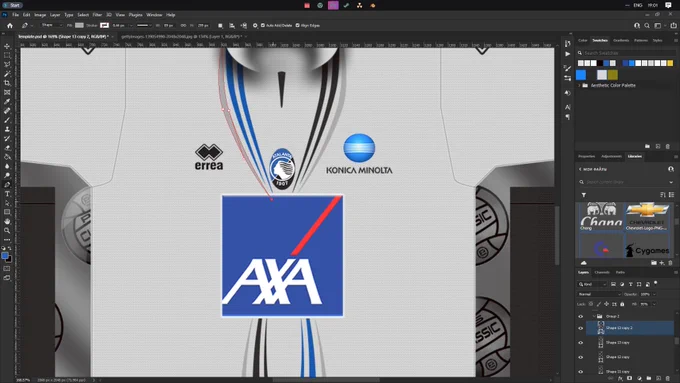Viewport: 680px width, 383px height.
Task: Hide the Shape 13 copy 2 layer
Action: click(581, 328)
